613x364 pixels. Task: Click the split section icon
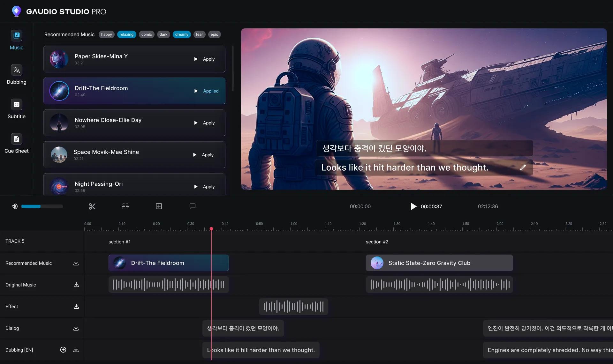pyautogui.click(x=125, y=206)
